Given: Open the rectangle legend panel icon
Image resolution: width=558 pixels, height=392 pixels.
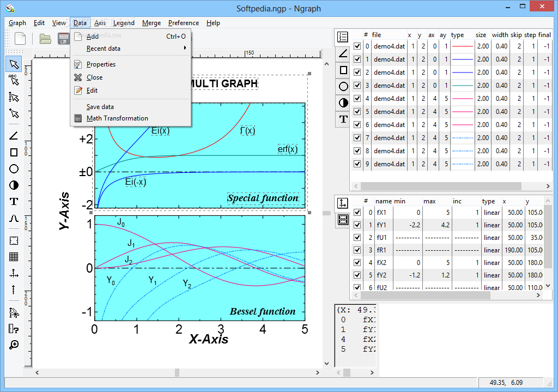Looking at the screenshot, I should (343, 70).
